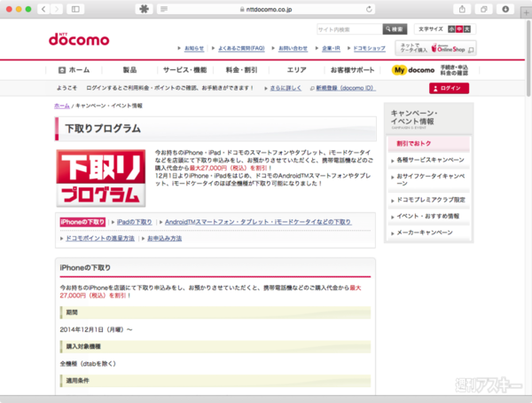Viewport: 532px width, 403px height.
Task: Open the 企業・IR link
Action: (x=331, y=48)
